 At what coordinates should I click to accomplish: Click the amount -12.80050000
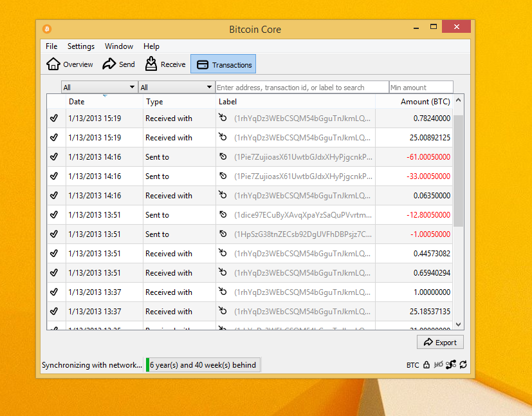[428, 215]
